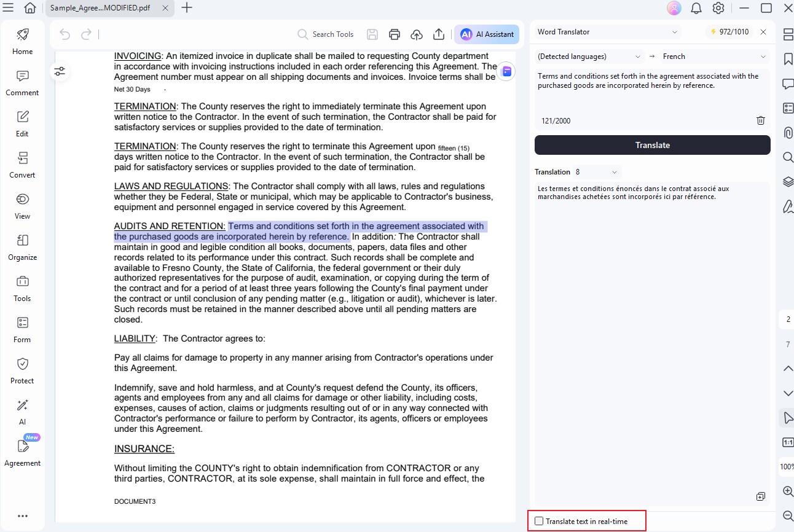Enable Translate text in real-time
The height and width of the screenshot is (532, 794).
[x=539, y=522]
